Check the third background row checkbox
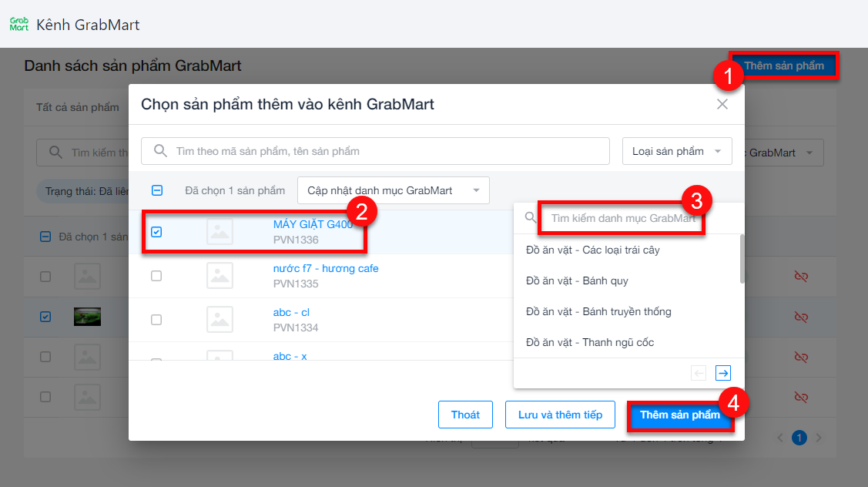The height and width of the screenshot is (487, 868). (45, 357)
